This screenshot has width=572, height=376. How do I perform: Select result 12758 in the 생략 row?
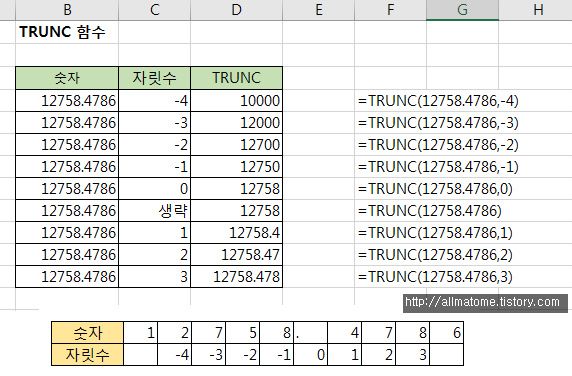(236, 210)
